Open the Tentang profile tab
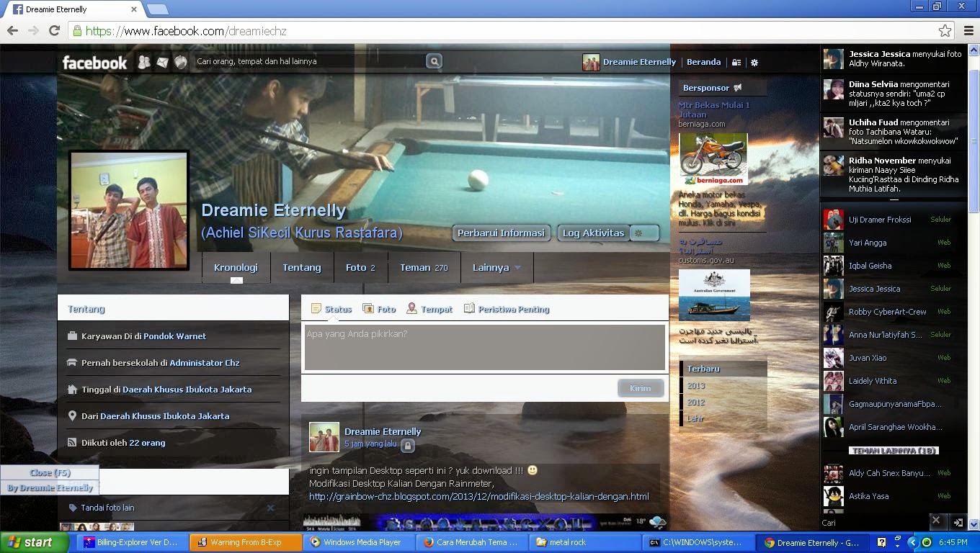Viewport: 980px width, 553px height. 302,267
